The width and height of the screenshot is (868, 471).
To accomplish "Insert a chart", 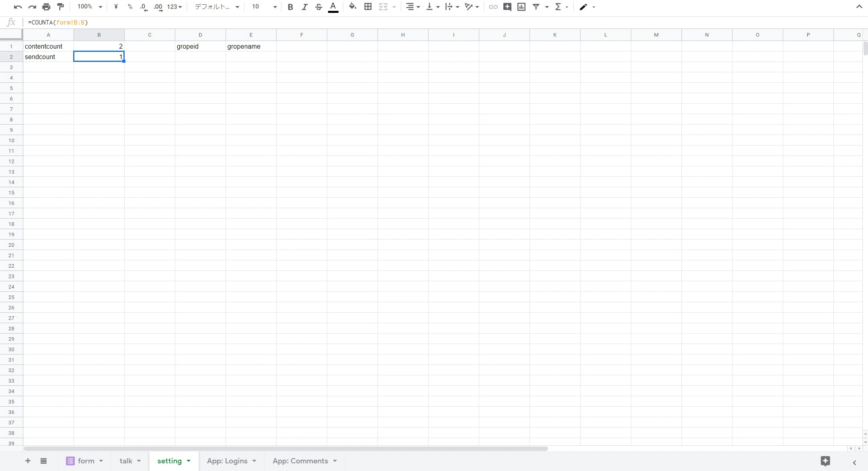I will 521,7.
